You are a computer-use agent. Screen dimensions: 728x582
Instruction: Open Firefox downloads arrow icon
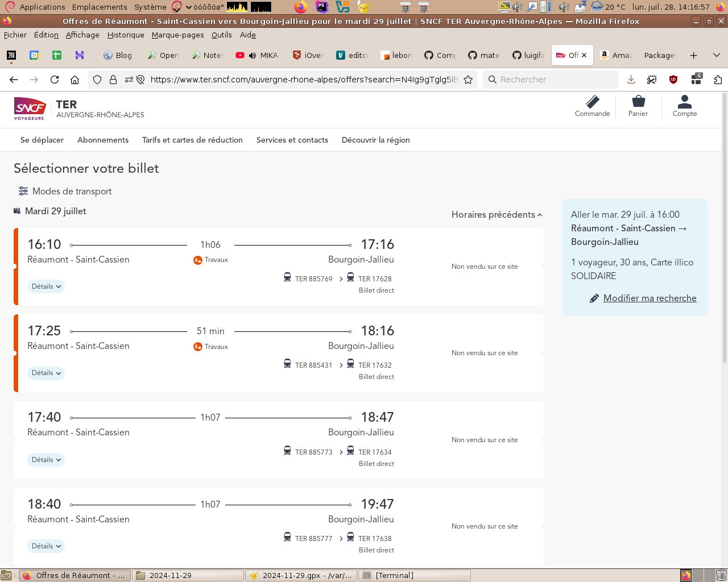point(631,80)
